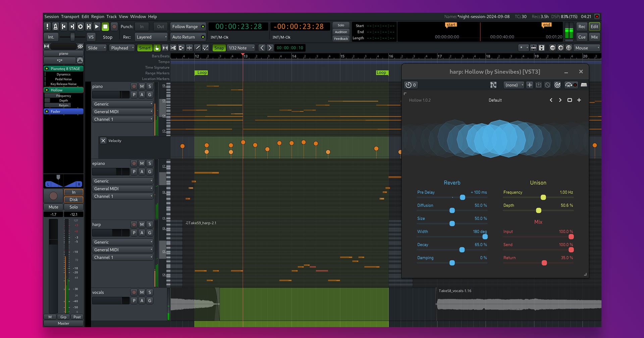Add new plugin preset with plus icon
644x338 pixels.
click(x=530, y=85)
